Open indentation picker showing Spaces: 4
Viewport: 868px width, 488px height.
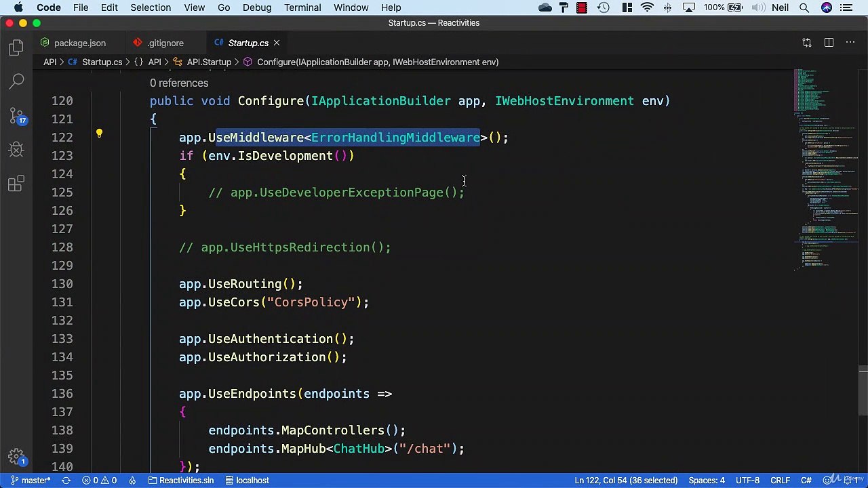click(707, 480)
